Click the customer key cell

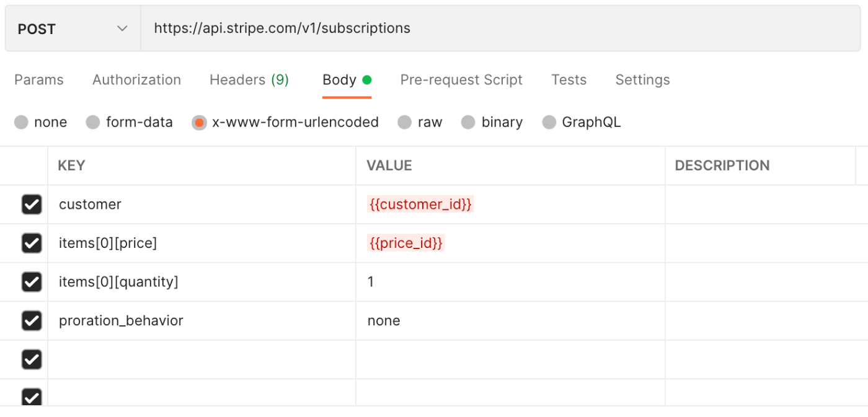[x=201, y=204]
